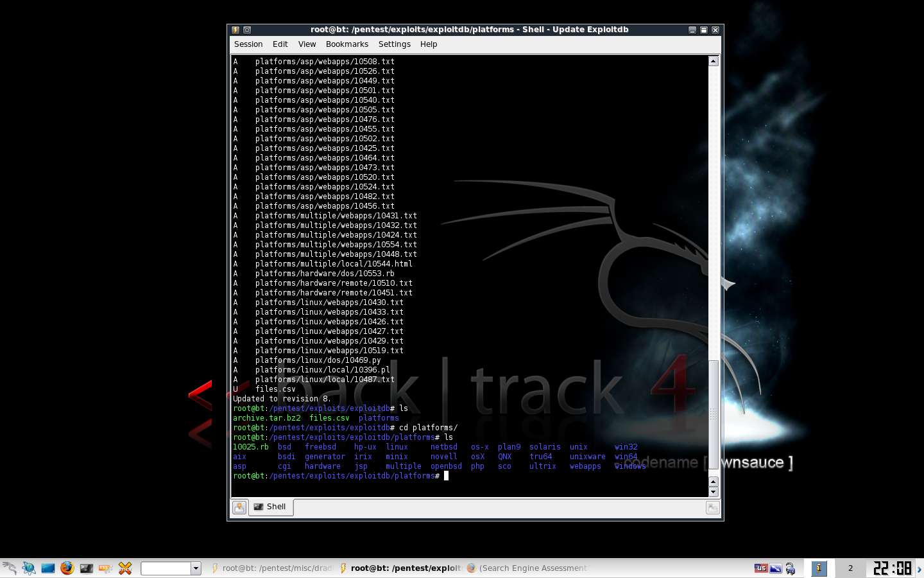Open Konqueror web browser from the panel
Screen dimensions: 924x578
(28, 568)
